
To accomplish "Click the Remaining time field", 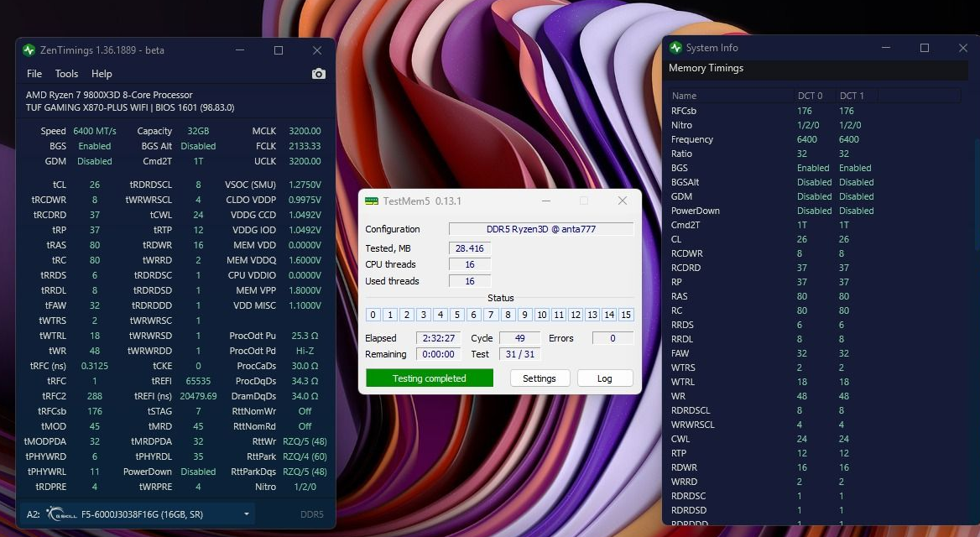I will point(439,354).
